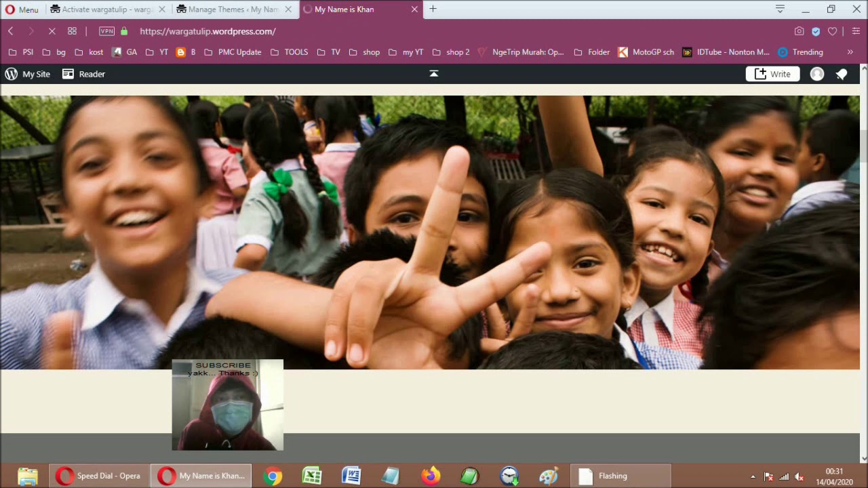This screenshot has height=488, width=868.
Task: Open a new tab with plus button
Action: (433, 9)
